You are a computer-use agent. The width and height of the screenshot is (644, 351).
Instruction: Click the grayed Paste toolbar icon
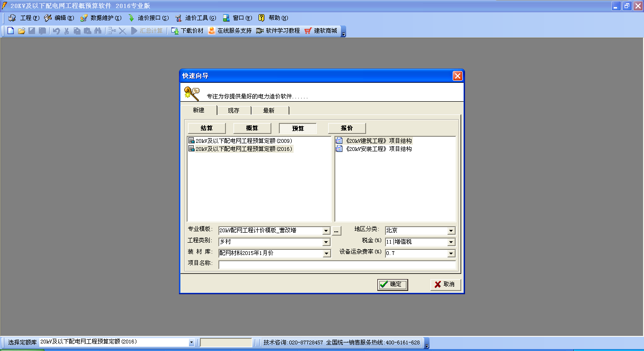click(x=88, y=31)
